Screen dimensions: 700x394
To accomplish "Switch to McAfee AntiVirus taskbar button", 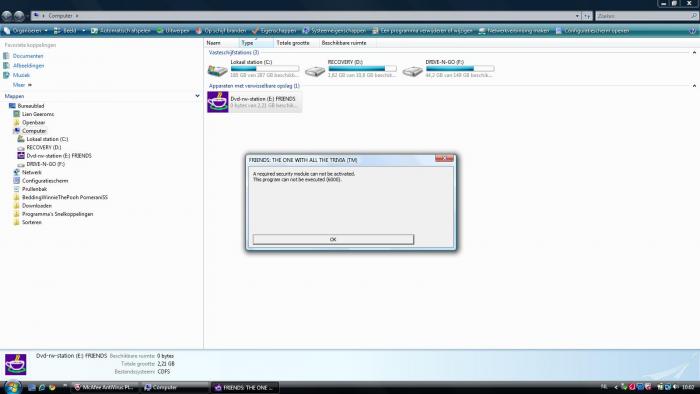I will [x=105, y=387].
